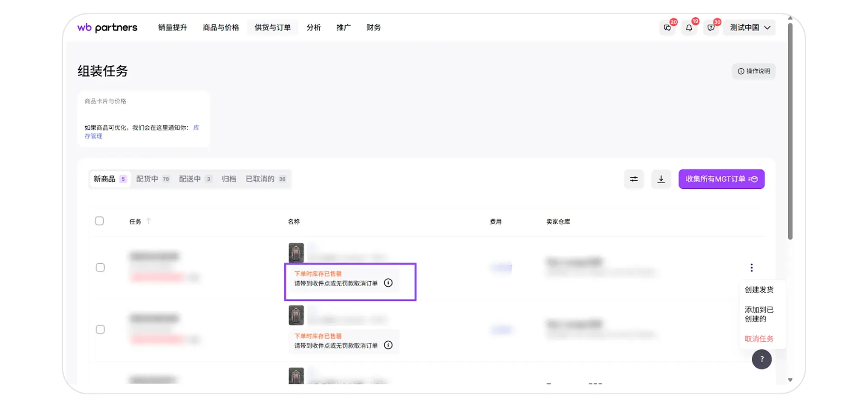The width and height of the screenshot is (868, 406).
Task: Select 取消任务 from the context menu
Action: pos(759,339)
